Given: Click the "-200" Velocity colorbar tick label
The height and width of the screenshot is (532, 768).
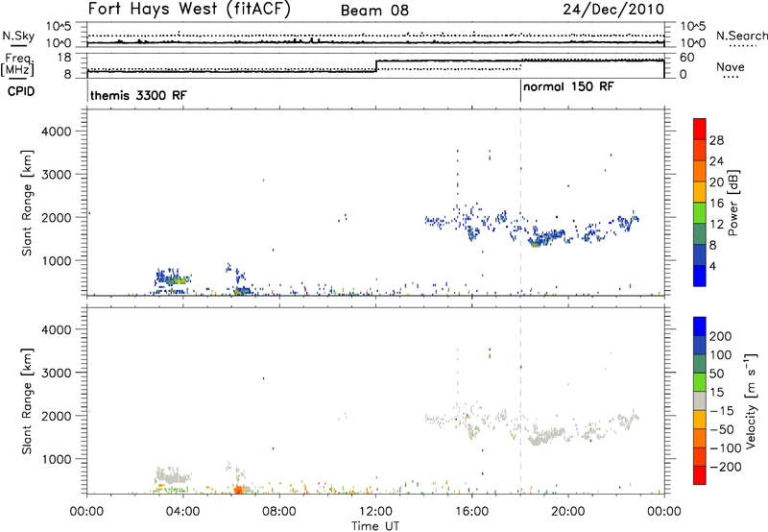Looking at the screenshot, I should pyautogui.click(x=726, y=467).
